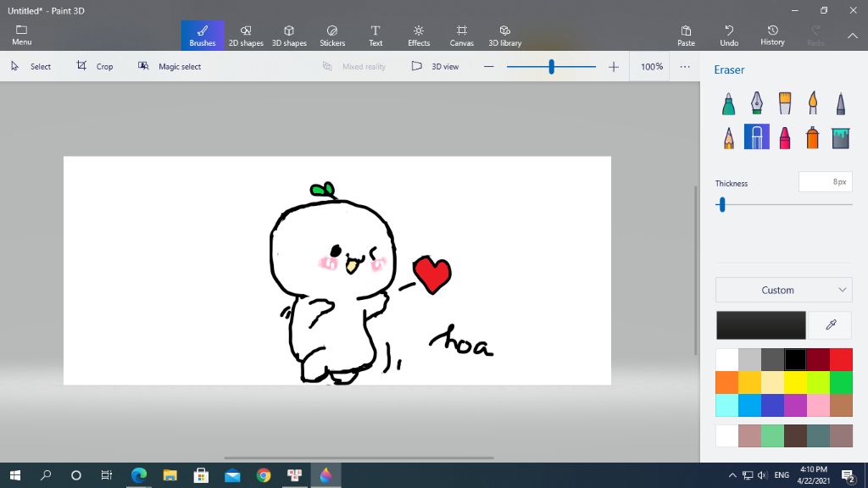This screenshot has width=868, height=488.
Task: Choose the yellow color swatch
Action: (x=795, y=382)
